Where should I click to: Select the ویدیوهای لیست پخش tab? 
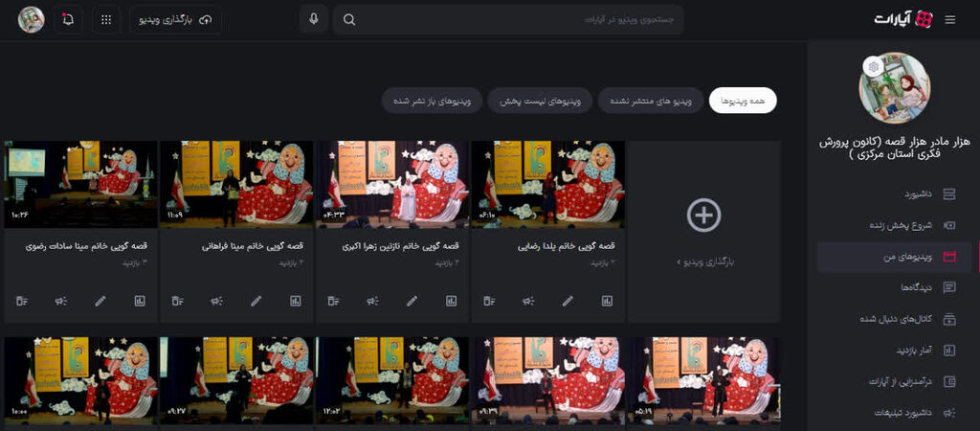[x=541, y=101]
